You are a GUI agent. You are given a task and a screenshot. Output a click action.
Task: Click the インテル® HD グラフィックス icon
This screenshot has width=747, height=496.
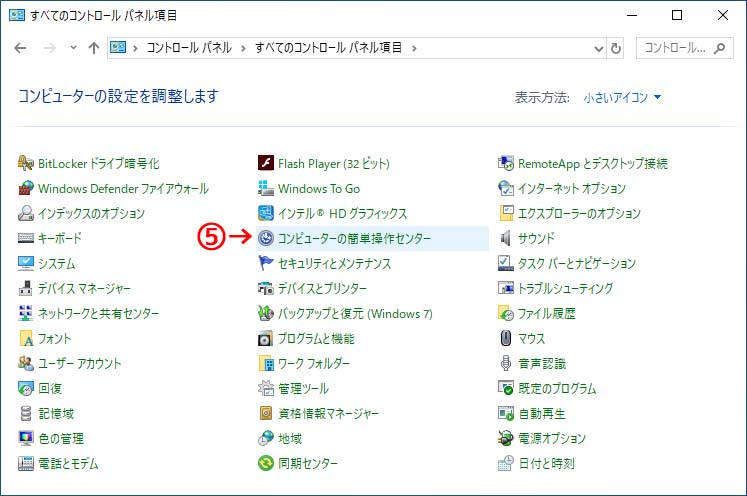point(266,213)
